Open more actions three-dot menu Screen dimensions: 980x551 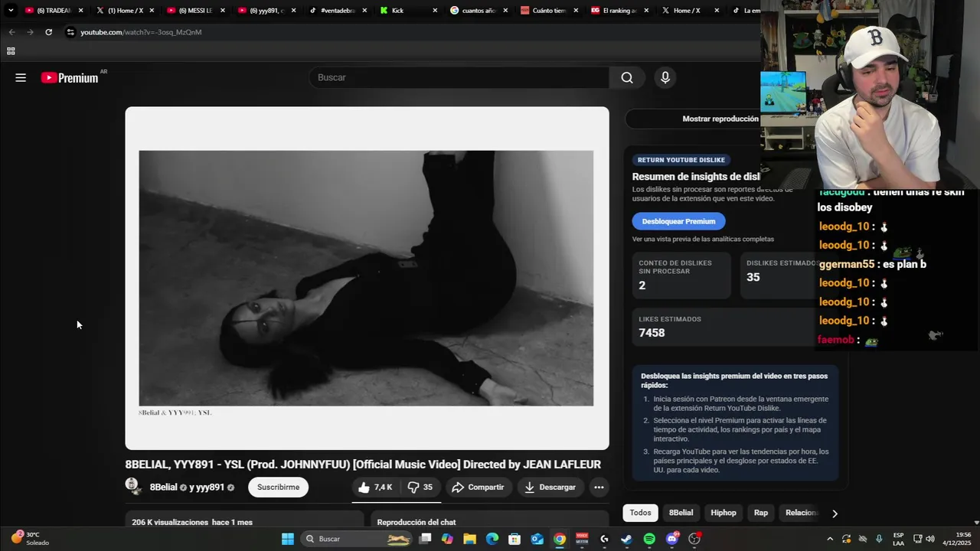599,487
